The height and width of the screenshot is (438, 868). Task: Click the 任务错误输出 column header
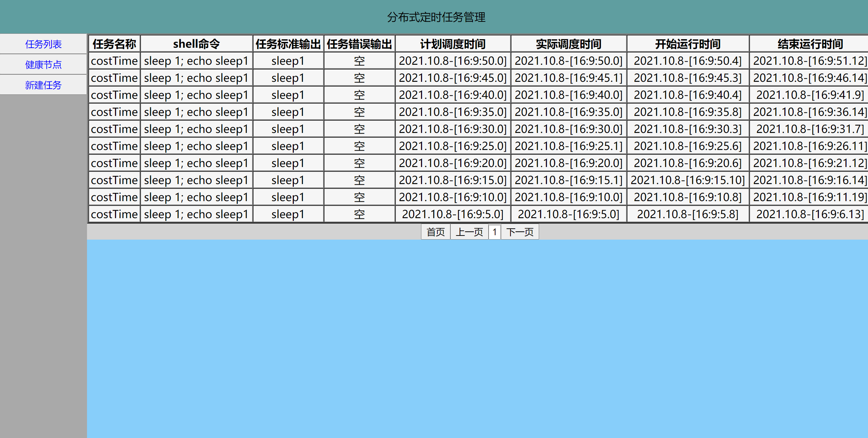pyautogui.click(x=359, y=44)
